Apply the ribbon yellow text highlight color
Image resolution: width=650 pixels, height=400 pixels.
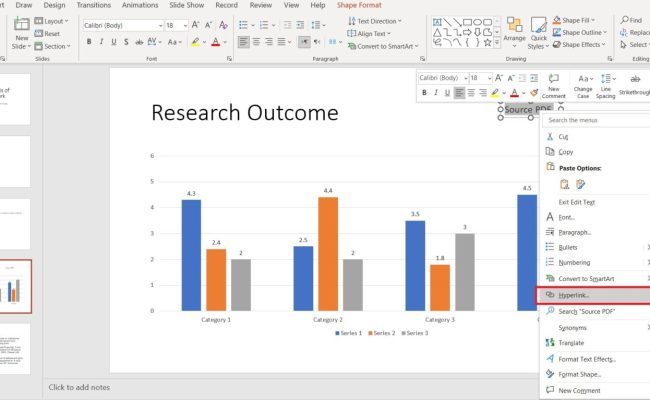[195, 42]
